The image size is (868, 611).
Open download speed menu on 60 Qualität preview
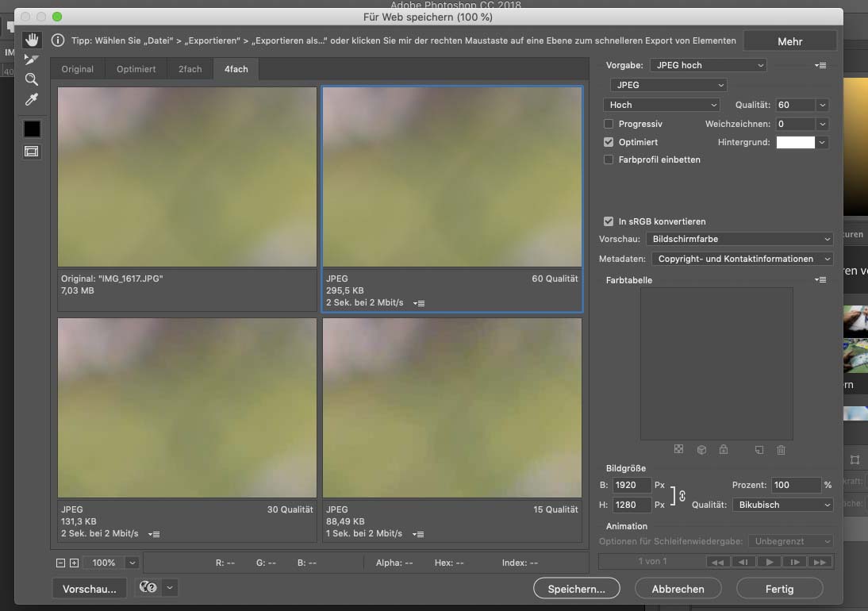pos(419,303)
